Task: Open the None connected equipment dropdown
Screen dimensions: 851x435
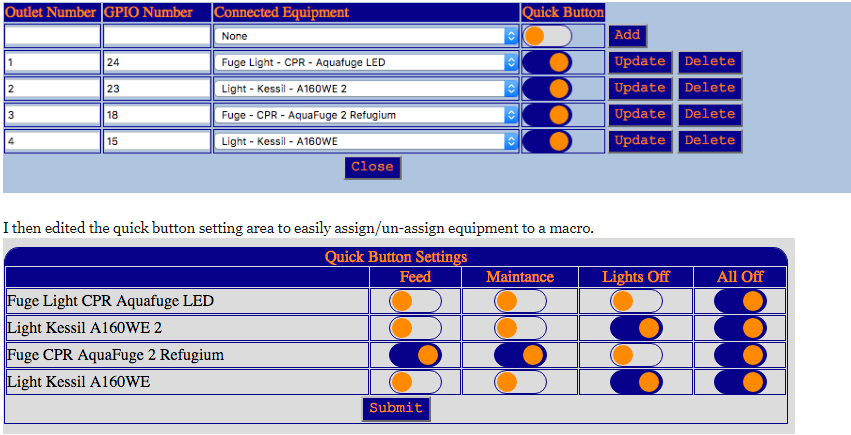Action: pyautogui.click(x=366, y=36)
